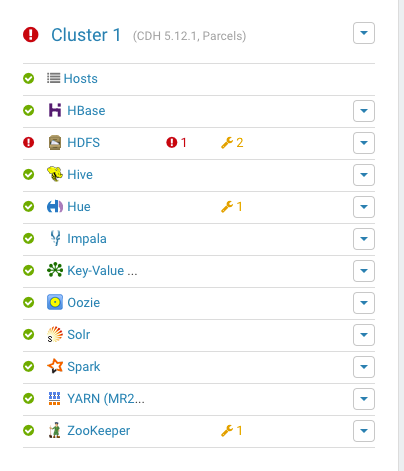Screen dimensions: 404x471
Task: Open the Solr service link
Action: (x=79, y=334)
